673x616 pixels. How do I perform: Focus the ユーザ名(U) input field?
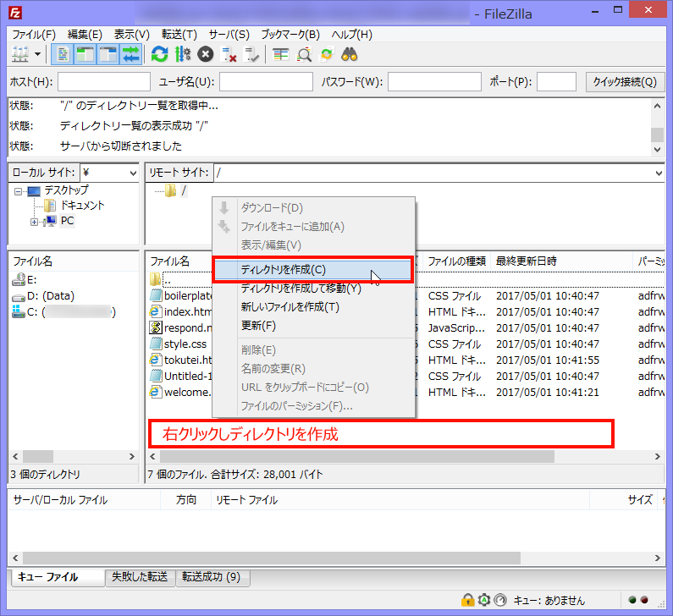tap(266, 81)
